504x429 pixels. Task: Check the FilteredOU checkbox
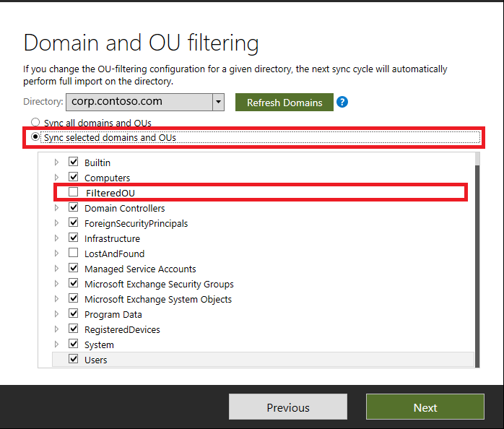coord(73,192)
